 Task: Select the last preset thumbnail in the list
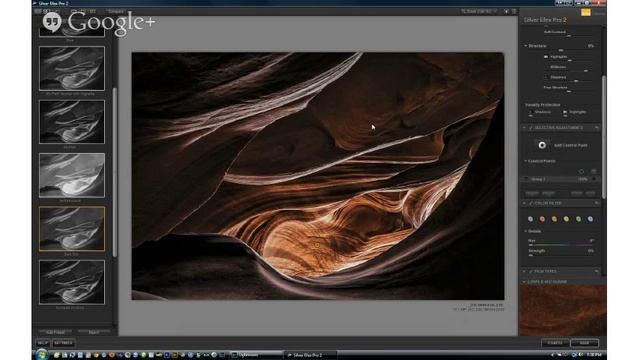[72, 282]
